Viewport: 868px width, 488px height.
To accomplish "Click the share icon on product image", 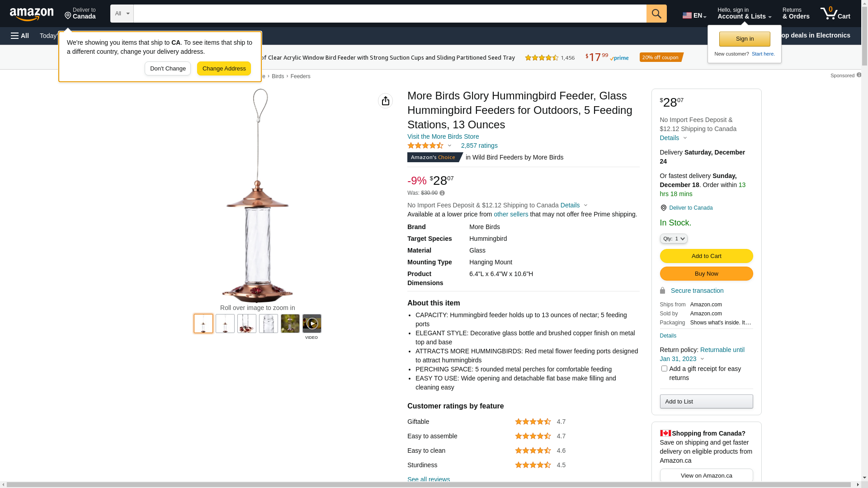I will pos(386,101).
